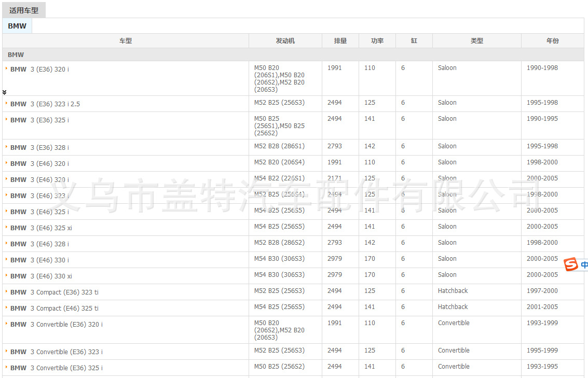The image size is (588, 378).
Task: Open BMW 3 Compact (E36) 323 ti link
Action: coord(54,292)
